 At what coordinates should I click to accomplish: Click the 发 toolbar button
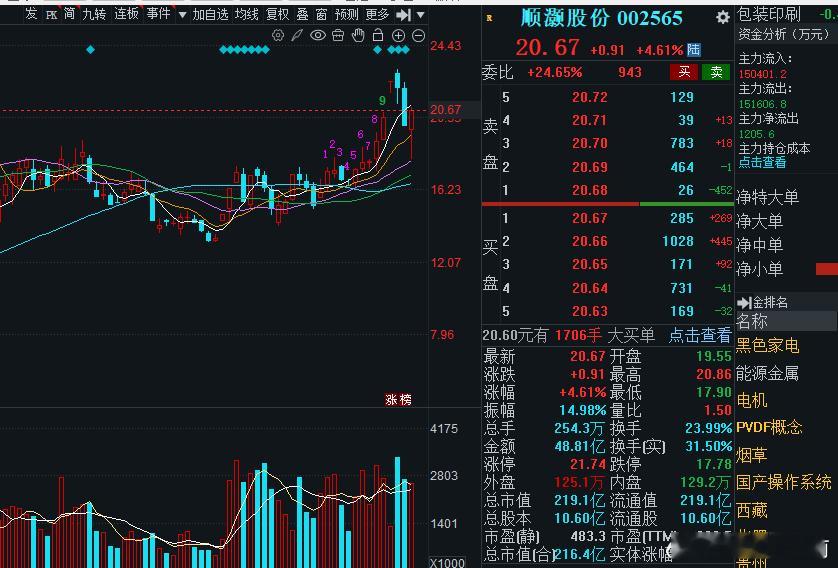32,14
